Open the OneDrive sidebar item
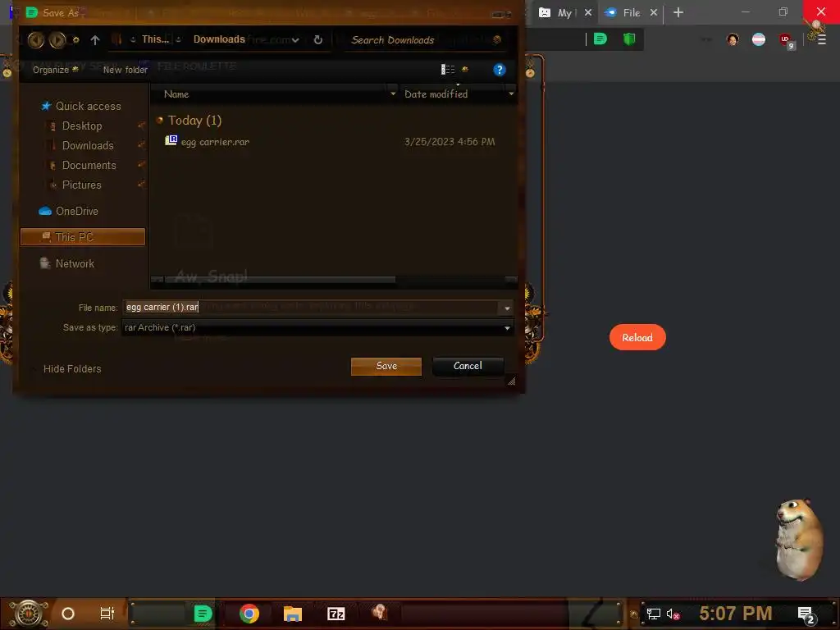This screenshot has height=630, width=840. coord(76,211)
